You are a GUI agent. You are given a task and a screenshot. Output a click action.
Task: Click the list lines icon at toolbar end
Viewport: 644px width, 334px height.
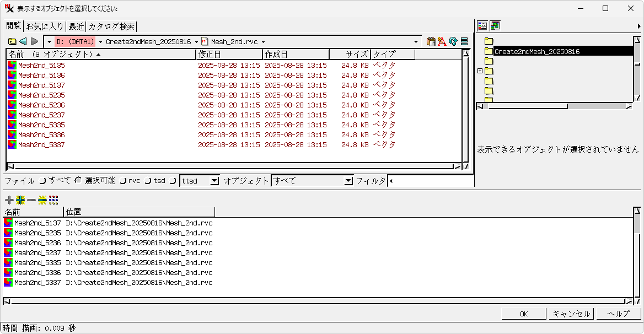click(x=464, y=41)
